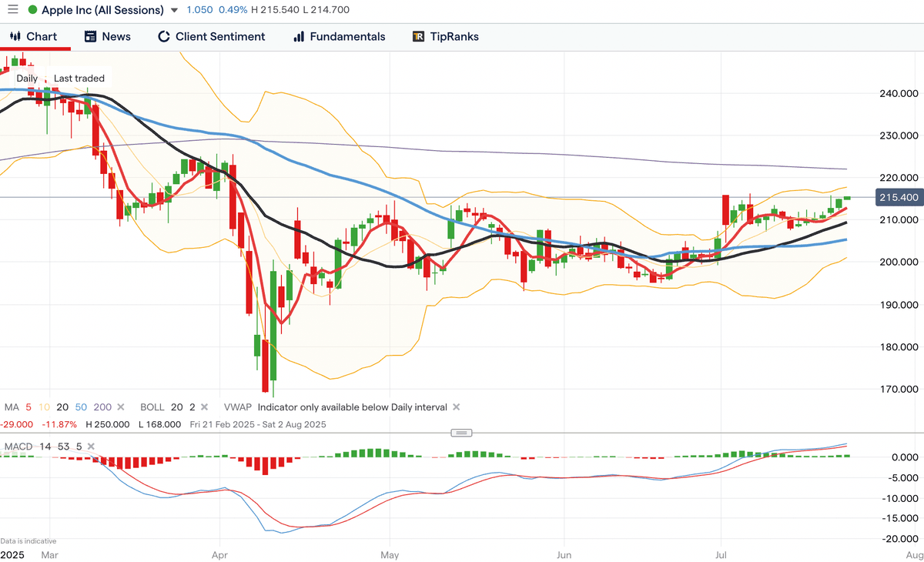Click the TipRanks logo icon
This screenshot has height=562, width=924.
point(418,36)
